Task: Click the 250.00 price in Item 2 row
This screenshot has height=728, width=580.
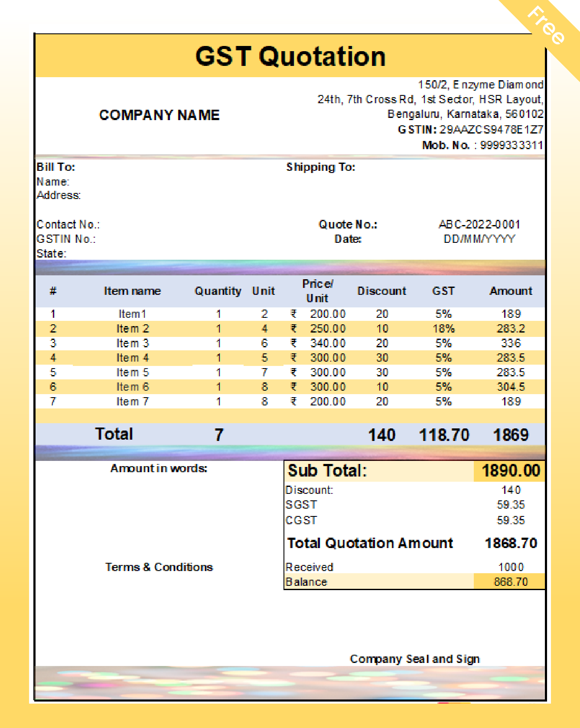Action: (x=328, y=329)
